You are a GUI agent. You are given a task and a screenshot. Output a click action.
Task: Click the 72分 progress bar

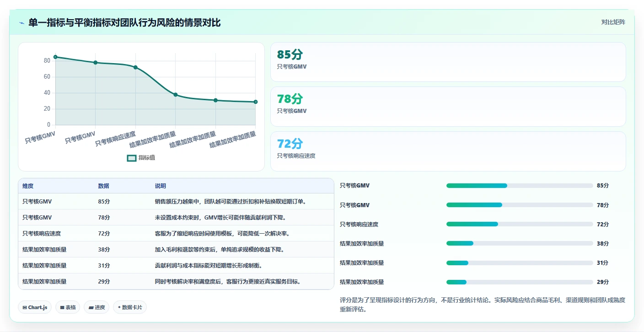[520, 224]
